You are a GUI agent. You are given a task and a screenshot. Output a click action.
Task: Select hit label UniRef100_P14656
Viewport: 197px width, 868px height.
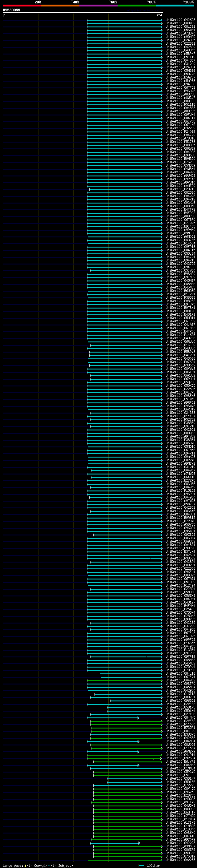[180, 335]
